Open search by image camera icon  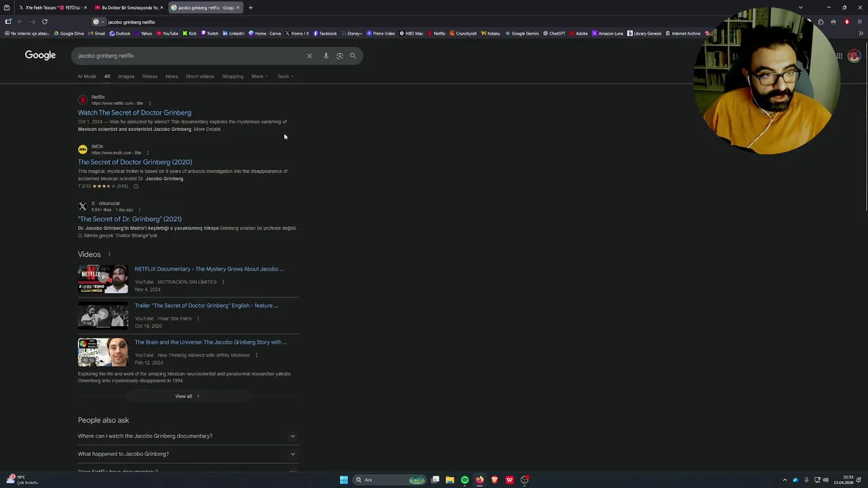pyautogui.click(x=340, y=56)
